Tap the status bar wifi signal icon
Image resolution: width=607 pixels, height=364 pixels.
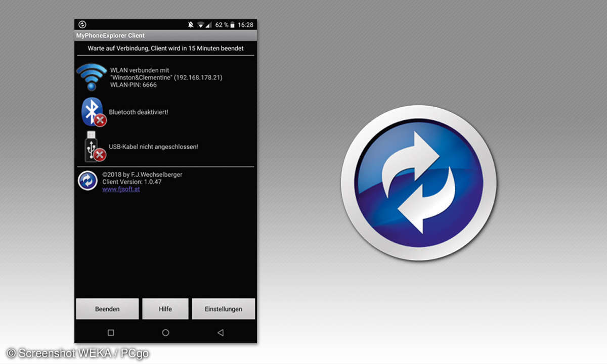201,25
